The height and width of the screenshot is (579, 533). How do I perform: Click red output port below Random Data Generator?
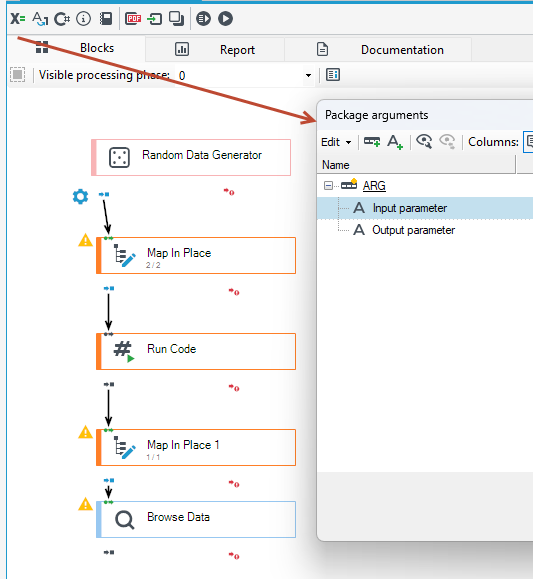pyautogui.click(x=229, y=192)
